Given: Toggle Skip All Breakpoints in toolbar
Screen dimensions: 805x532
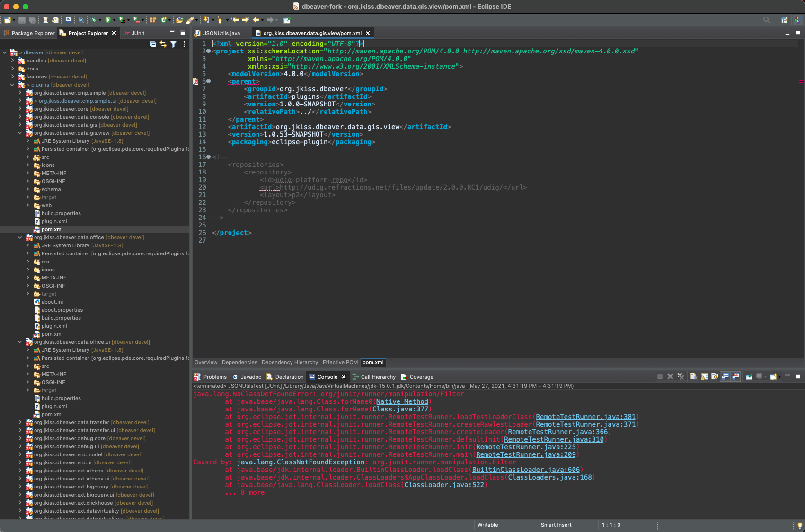Looking at the screenshot, I should 81,20.
